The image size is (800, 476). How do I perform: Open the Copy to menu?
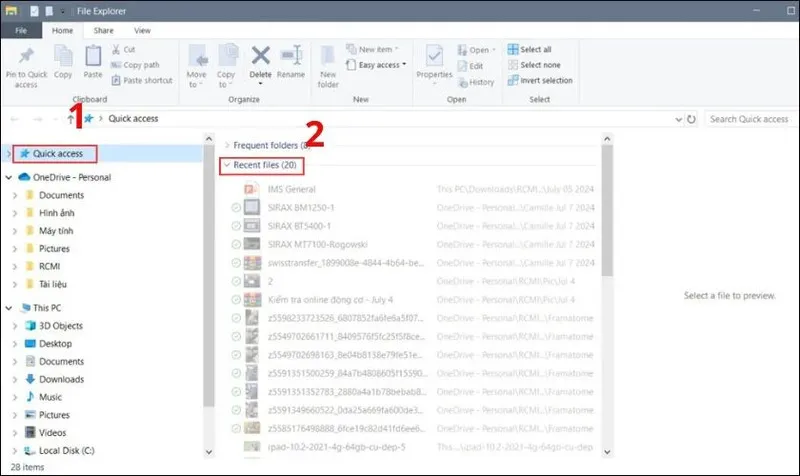pos(226,65)
